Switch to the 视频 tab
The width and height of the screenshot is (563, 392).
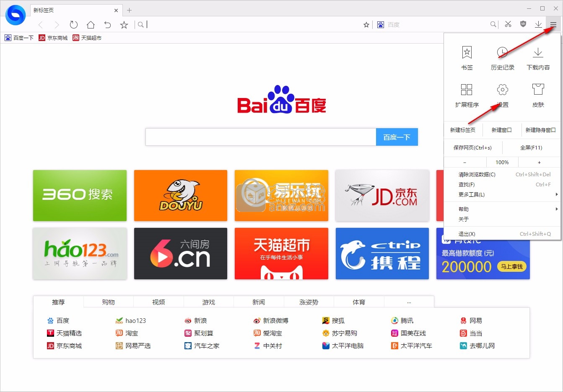click(158, 302)
